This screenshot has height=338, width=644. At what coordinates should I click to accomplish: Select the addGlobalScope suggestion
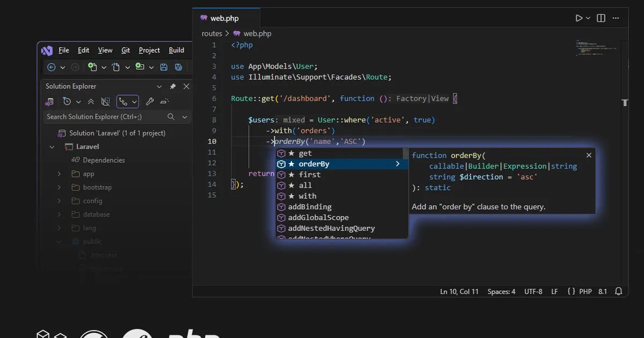click(x=342, y=218)
